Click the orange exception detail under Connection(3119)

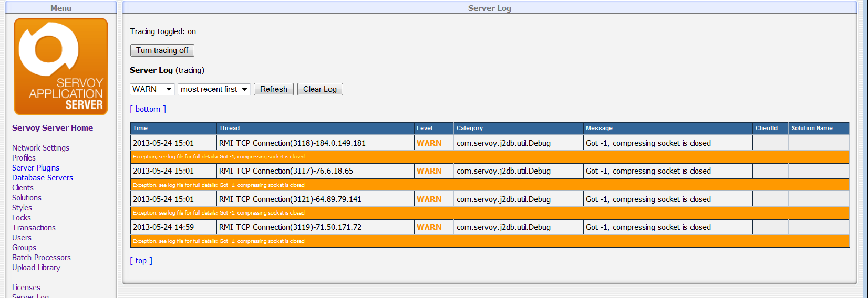[x=490, y=241]
